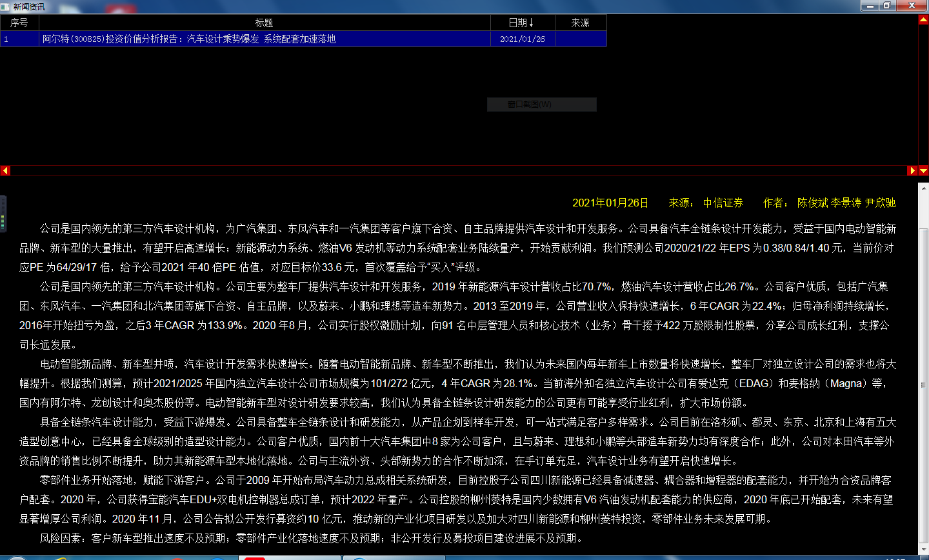
Task: Click the 新闻资讯 window icon in title bar
Action: [x=5, y=6]
